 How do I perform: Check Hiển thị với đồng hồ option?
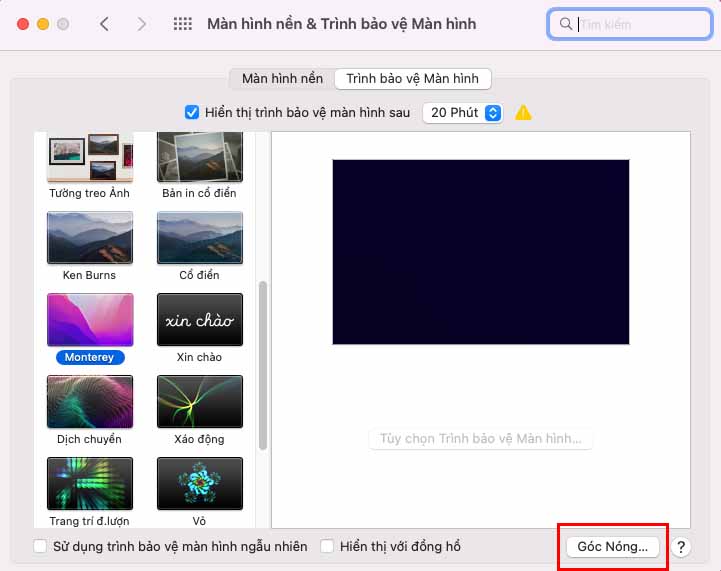click(x=327, y=546)
